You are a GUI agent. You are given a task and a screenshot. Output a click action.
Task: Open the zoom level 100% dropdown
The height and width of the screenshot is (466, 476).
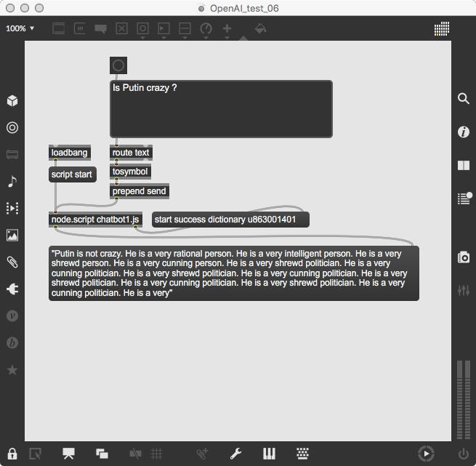20,28
